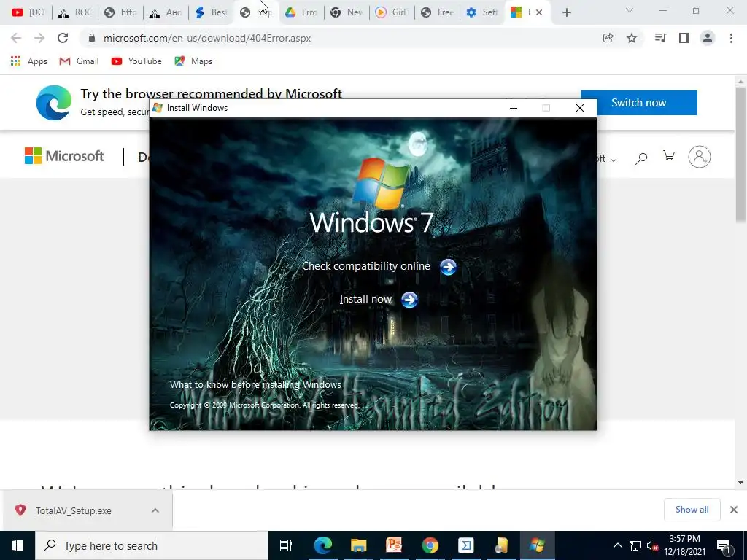Click Install now in Windows 7 setup

(x=379, y=300)
